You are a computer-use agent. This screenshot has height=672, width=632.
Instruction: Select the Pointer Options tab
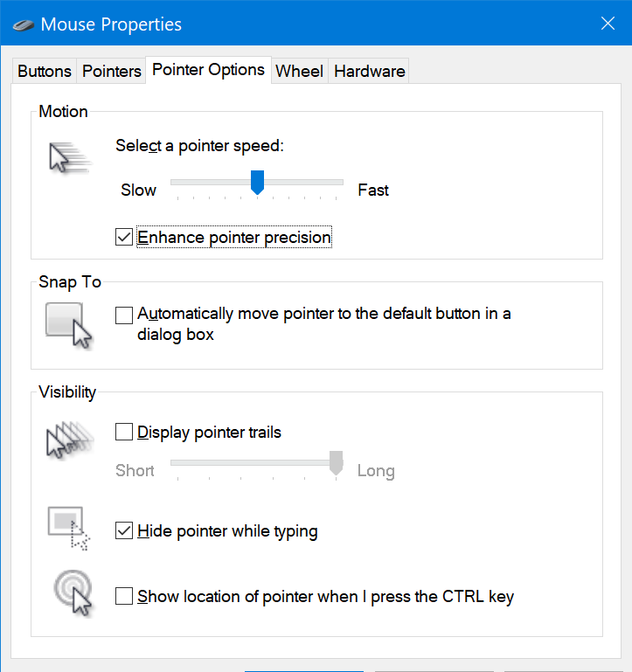(208, 70)
